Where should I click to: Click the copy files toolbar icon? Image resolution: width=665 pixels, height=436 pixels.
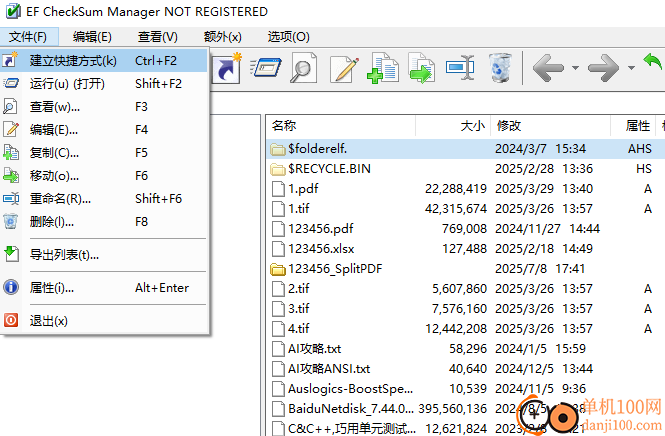pos(383,68)
